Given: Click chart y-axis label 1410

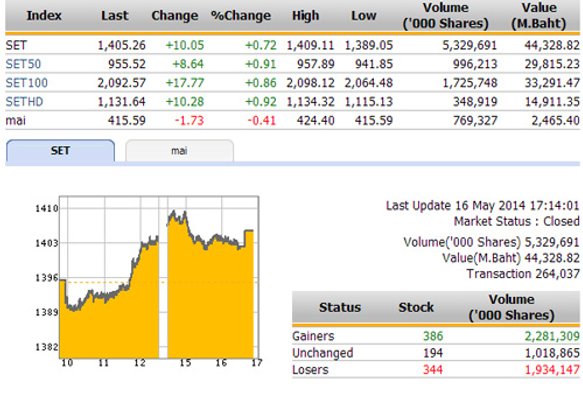Looking at the screenshot, I should pos(47,209).
